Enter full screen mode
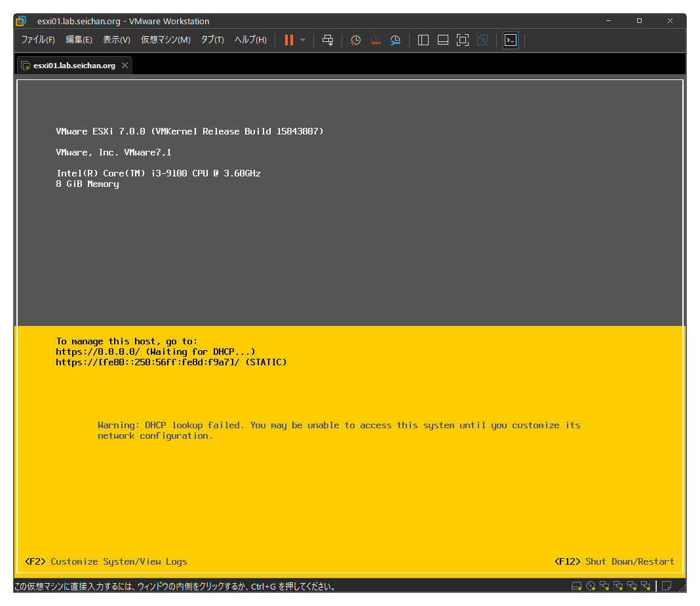Image resolution: width=700 pixels, height=606 pixels. pos(463,40)
